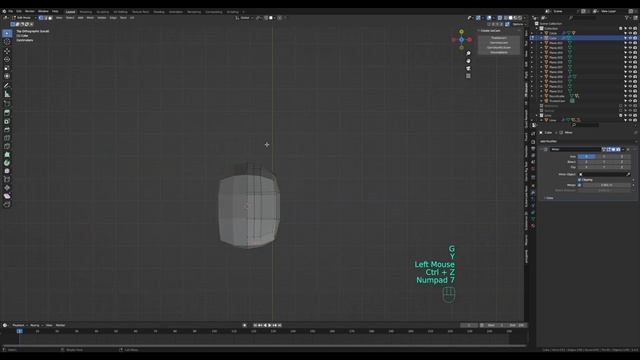This screenshot has width=640, height=360.
Task: Open the File menu
Action: click(x=11, y=11)
